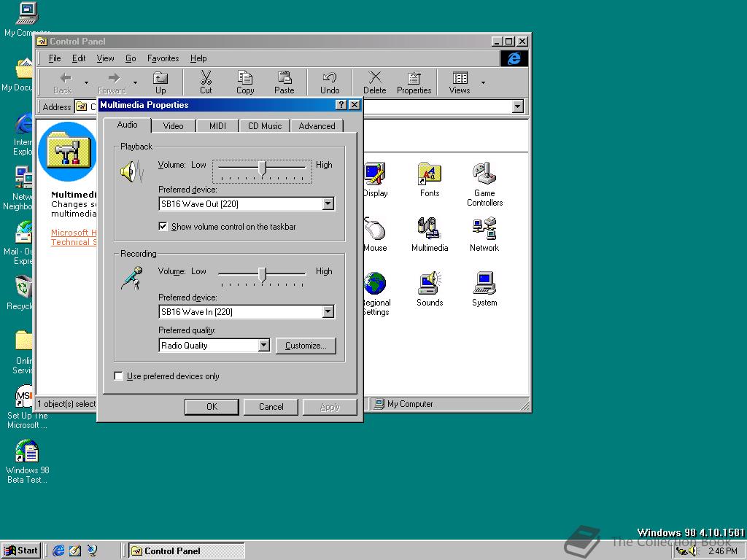Click the Up folder toolbar icon
The width and height of the screenshot is (747, 560).
[160, 81]
